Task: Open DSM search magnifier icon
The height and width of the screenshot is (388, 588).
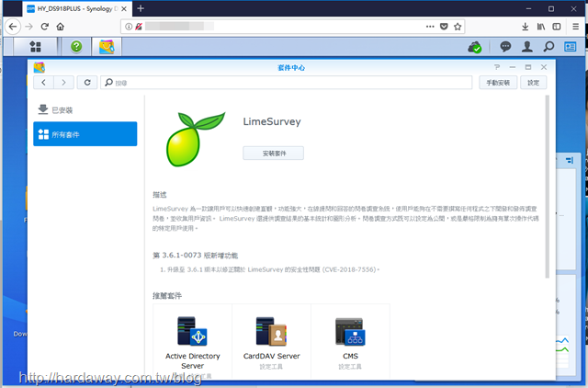Action: (x=549, y=47)
